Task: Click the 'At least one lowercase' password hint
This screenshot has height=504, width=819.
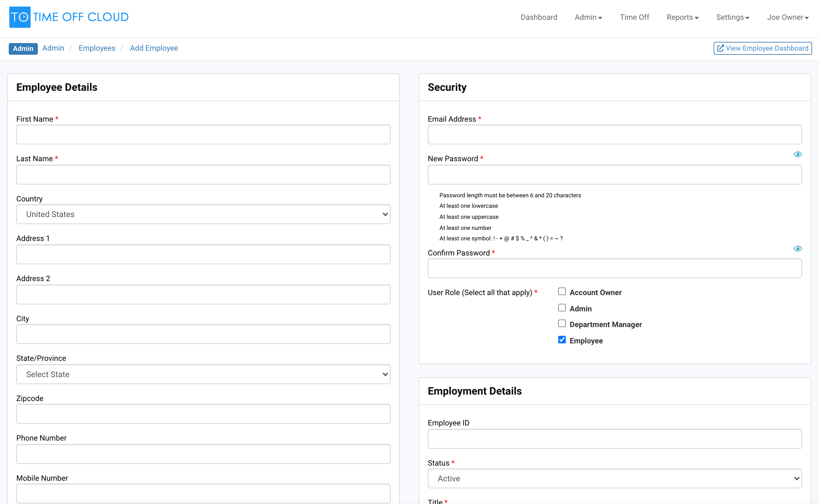Action: [468, 206]
